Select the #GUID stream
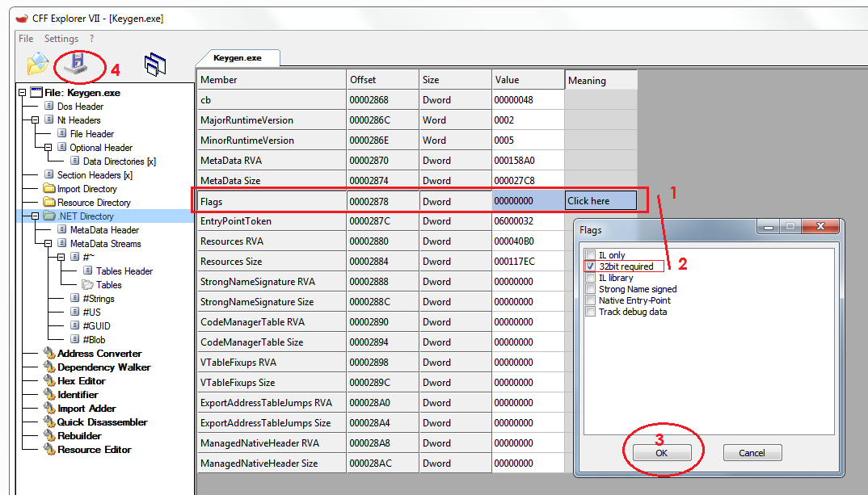This screenshot has width=868, height=495. (96, 326)
